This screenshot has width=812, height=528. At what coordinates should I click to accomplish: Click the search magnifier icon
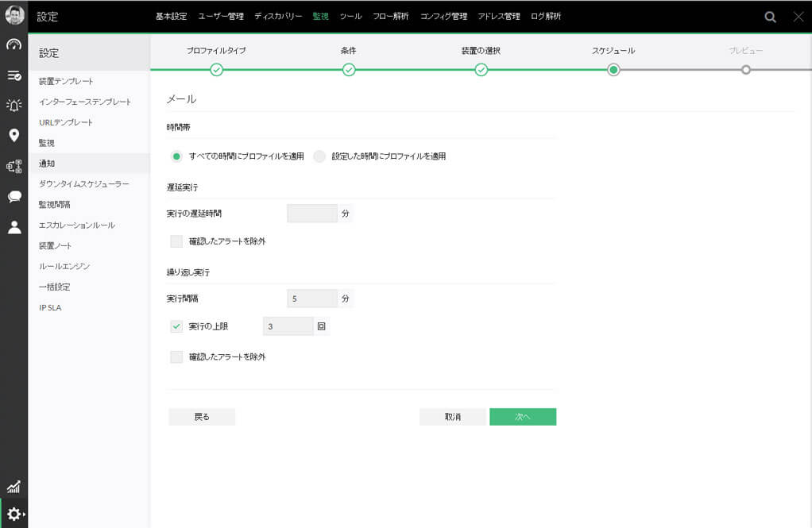point(770,17)
